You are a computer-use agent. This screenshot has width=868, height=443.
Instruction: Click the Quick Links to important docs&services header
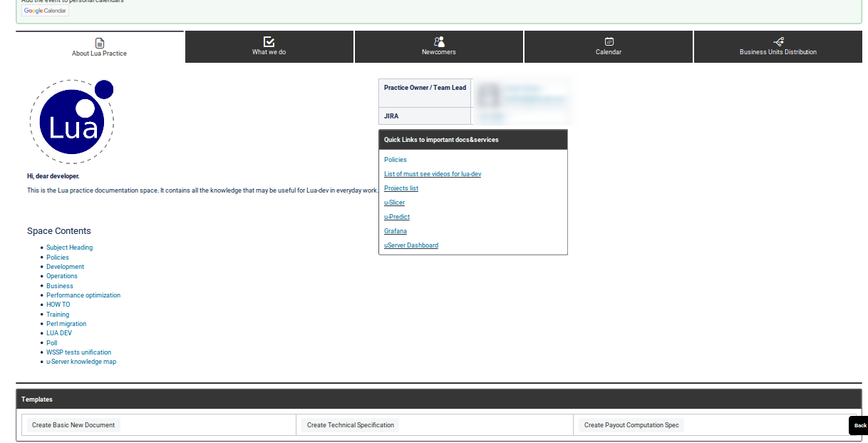(x=473, y=140)
